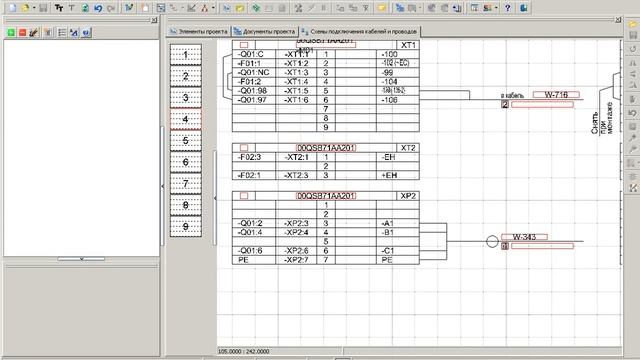Select page thumbnail number 4
The width and height of the screenshot is (640, 360).
186,119
